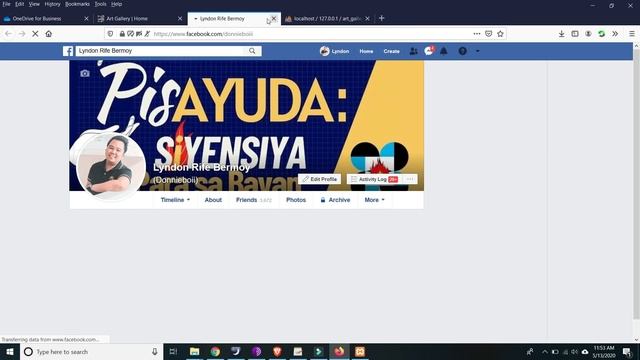This screenshot has width=640, height=360.
Task: Bookmark this page with the star icon
Action: point(500,34)
